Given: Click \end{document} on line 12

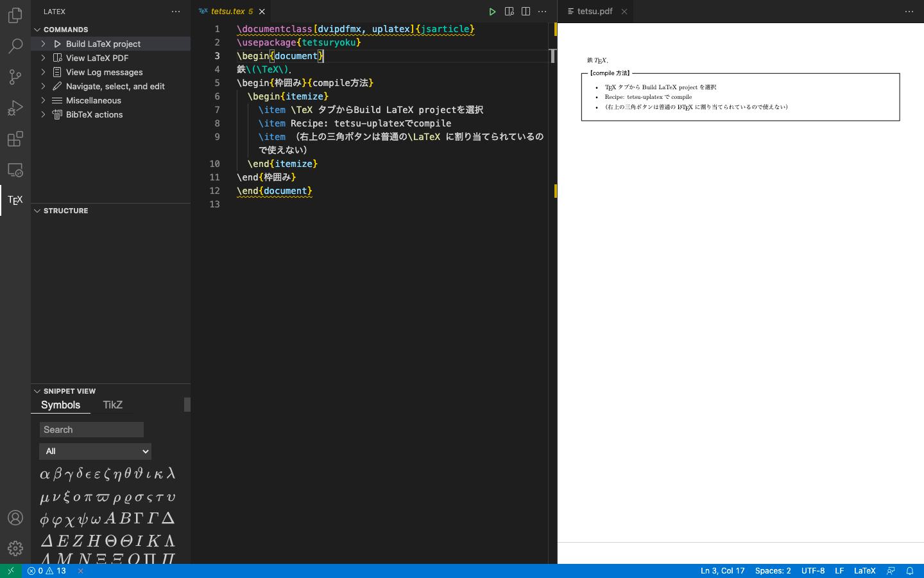Looking at the screenshot, I should coord(275,191).
